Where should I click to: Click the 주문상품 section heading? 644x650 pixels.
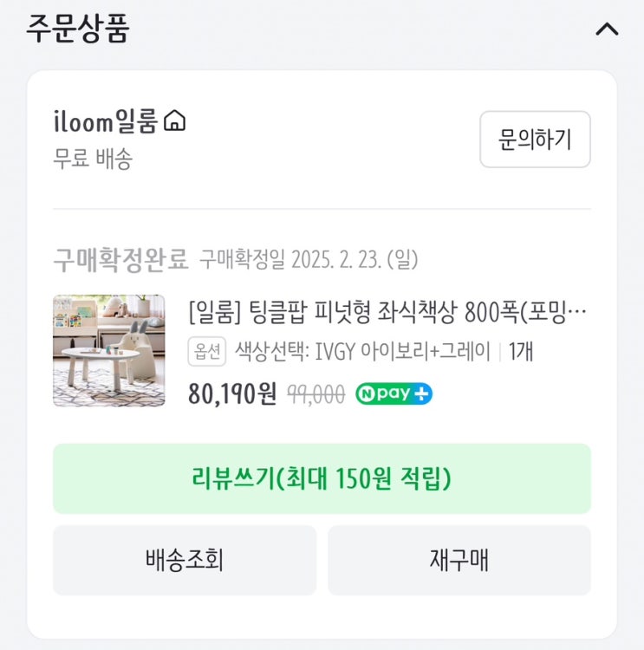pos(77,29)
